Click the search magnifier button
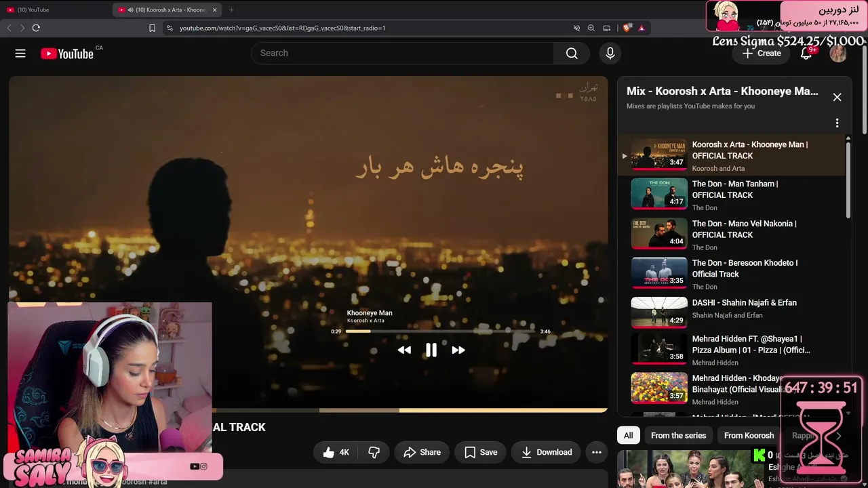This screenshot has height=488, width=868. click(572, 54)
